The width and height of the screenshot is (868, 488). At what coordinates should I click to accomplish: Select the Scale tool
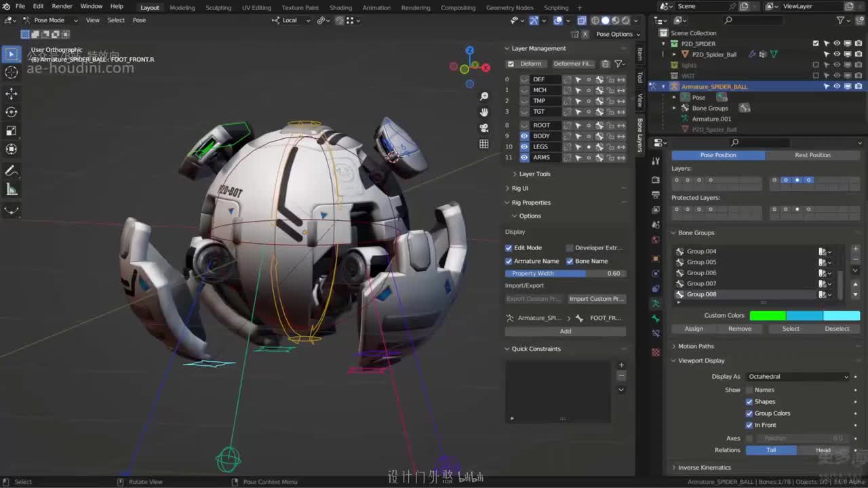tap(12, 131)
